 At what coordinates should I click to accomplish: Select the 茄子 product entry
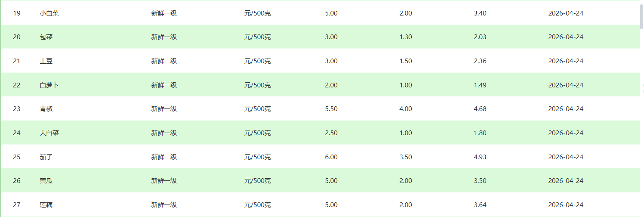click(x=46, y=157)
